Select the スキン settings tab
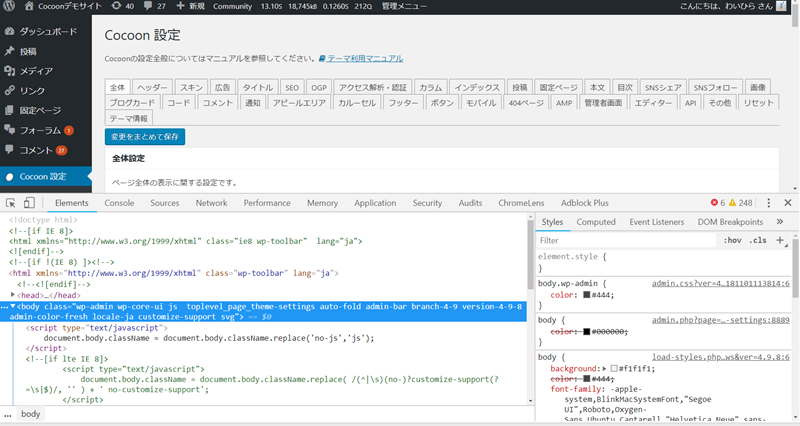800x426 pixels. (x=191, y=87)
